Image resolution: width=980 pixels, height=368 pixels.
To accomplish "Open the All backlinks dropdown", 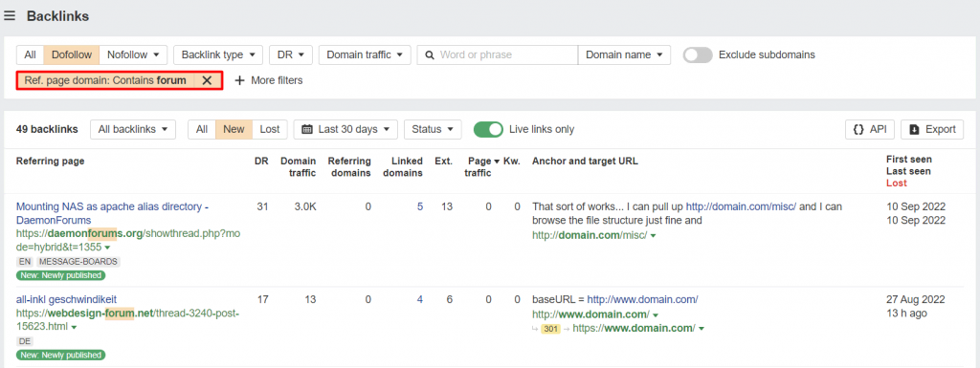I will [133, 129].
